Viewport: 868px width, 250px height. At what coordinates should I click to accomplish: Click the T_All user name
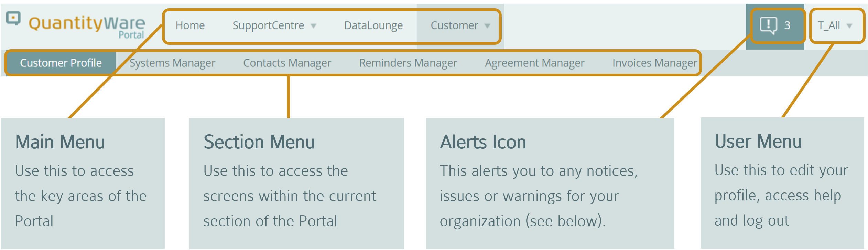coord(829,25)
